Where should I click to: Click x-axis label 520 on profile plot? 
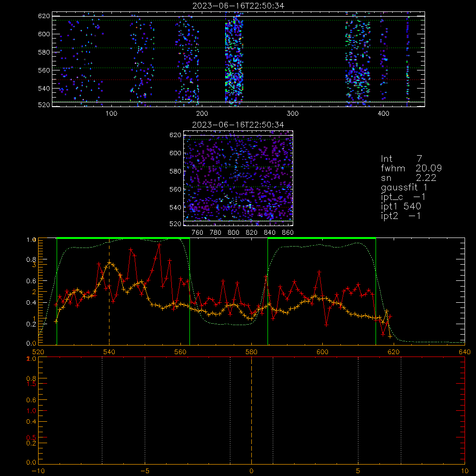coord(38,352)
